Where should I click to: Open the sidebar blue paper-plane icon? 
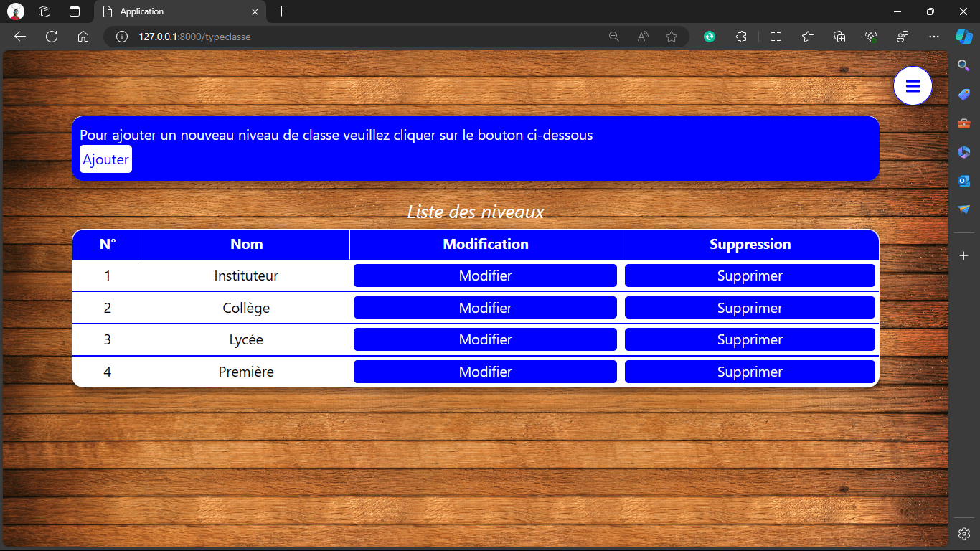click(x=964, y=209)
